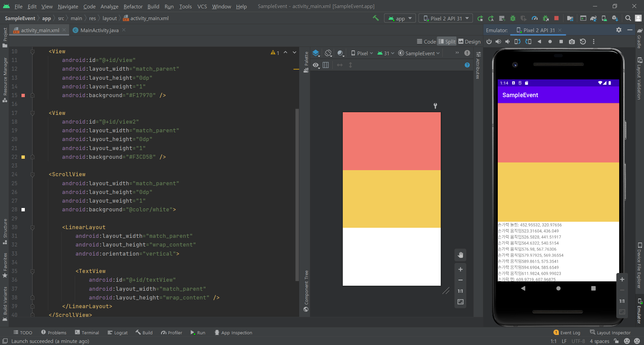Open emulator extended controls menu
Viewport: 644px width, 345px height.
point(594,42)
